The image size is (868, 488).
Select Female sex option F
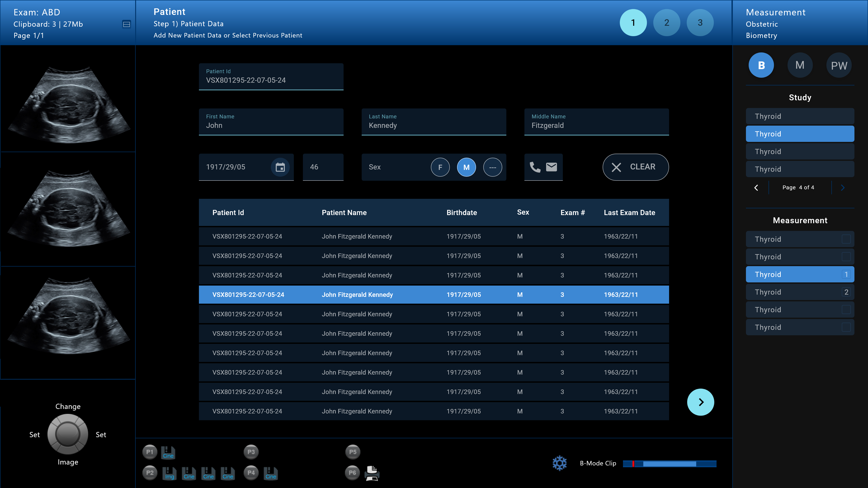tap(440, 167)
